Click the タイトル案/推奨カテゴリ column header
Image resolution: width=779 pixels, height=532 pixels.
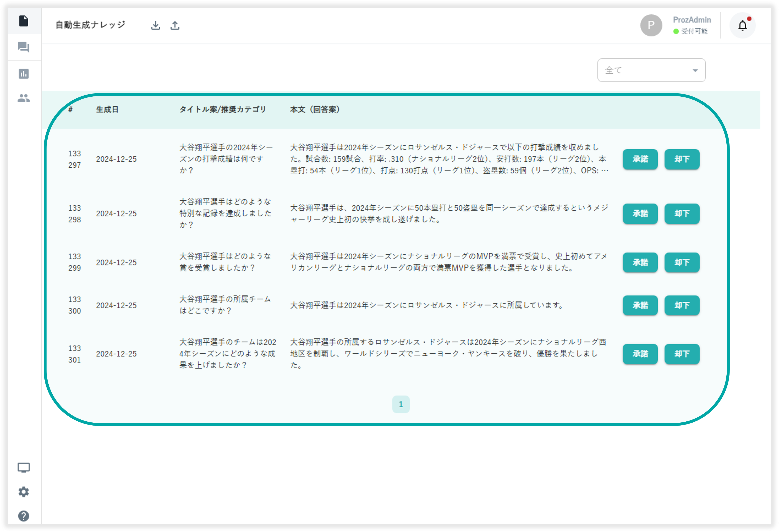[223, 110]
